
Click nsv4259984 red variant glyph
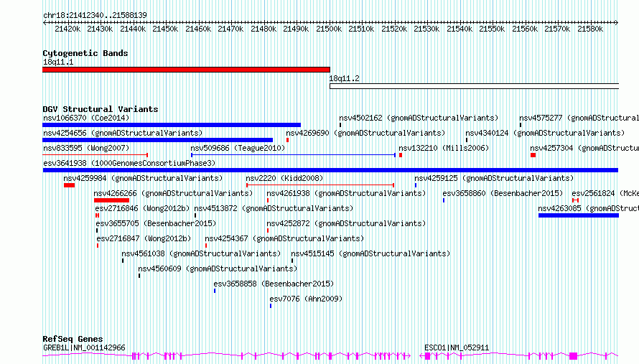pyautogui.click(x=69, y=185)
